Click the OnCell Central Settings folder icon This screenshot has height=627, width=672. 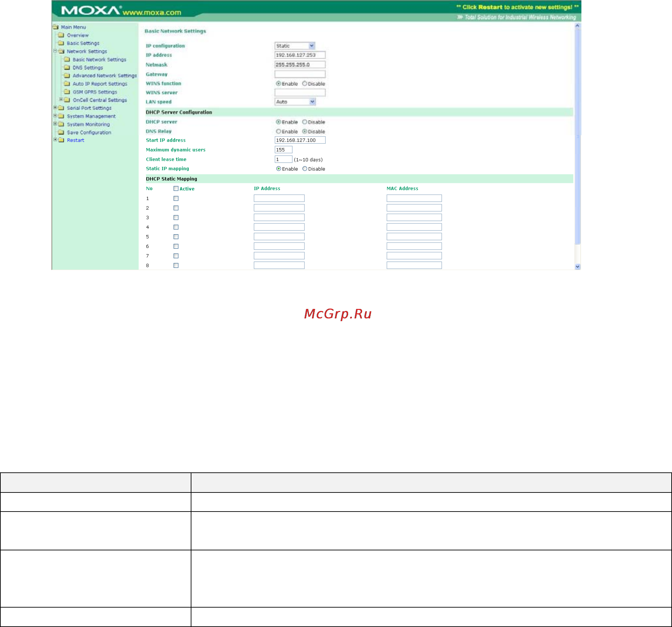tap(67, 100)
